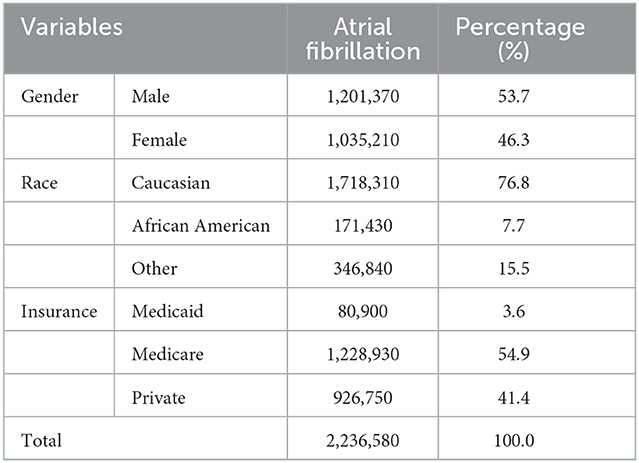Select the Female cell

[161, 142]
